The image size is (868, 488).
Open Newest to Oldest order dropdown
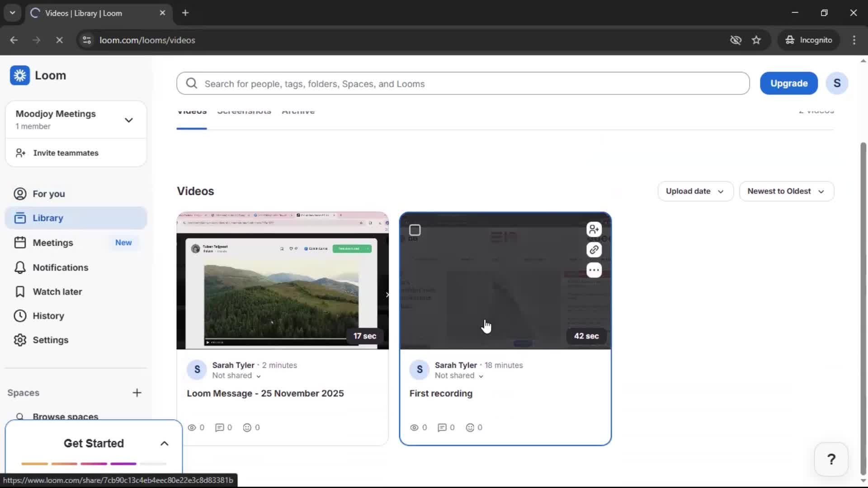(786, 192)
